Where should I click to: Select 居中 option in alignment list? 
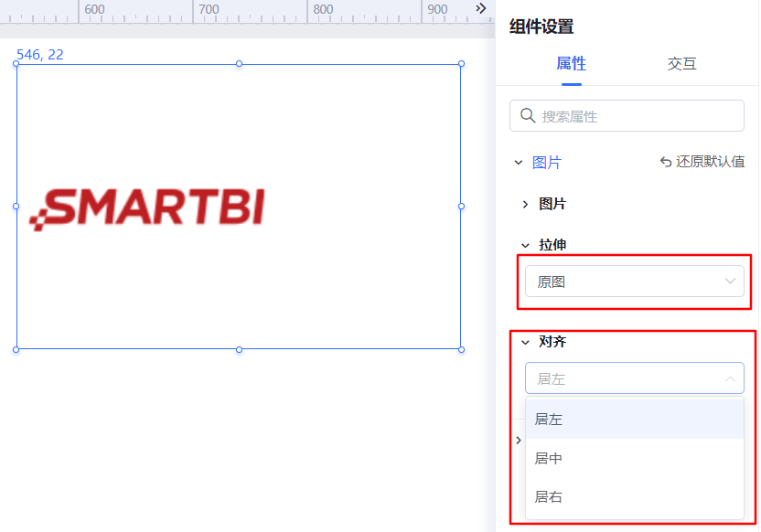635,458
